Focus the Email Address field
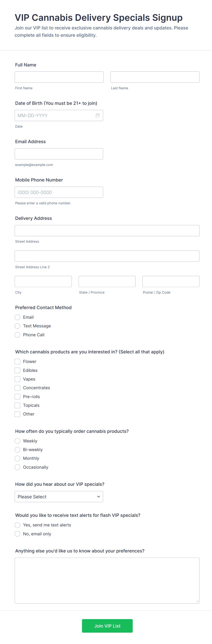Screen dimensions: 212x644 (59, 154)
